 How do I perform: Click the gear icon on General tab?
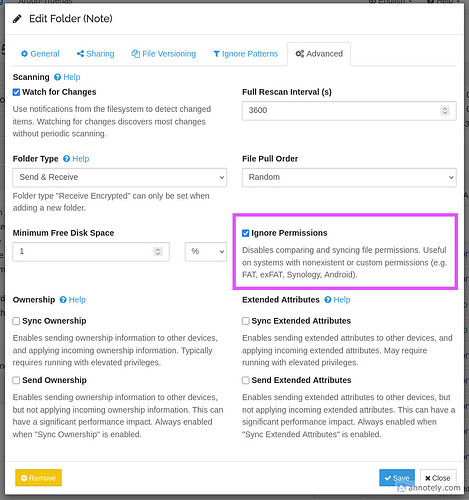[24, 54]
